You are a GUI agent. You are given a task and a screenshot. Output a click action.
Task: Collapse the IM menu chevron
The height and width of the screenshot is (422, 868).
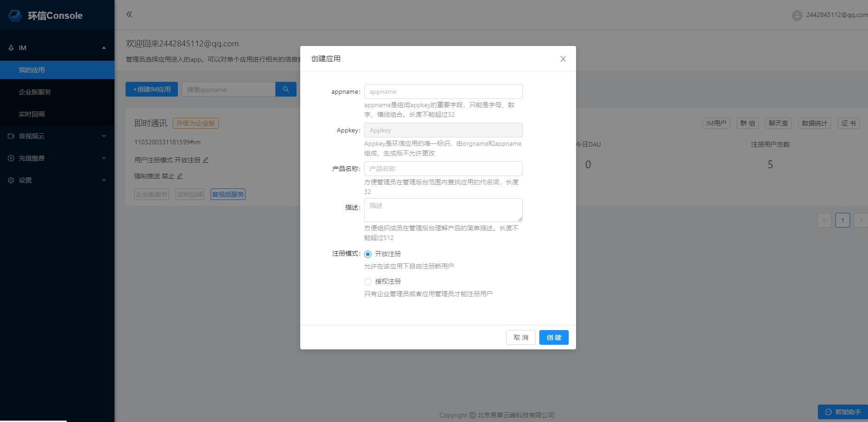[104, 48]
